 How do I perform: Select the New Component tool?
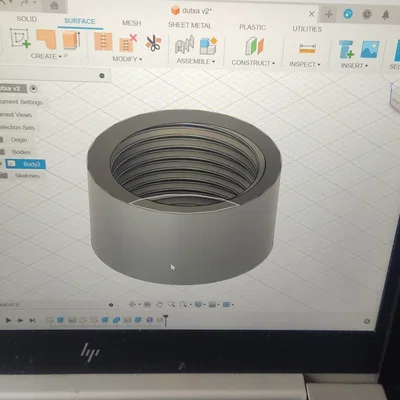coord(208,46)
